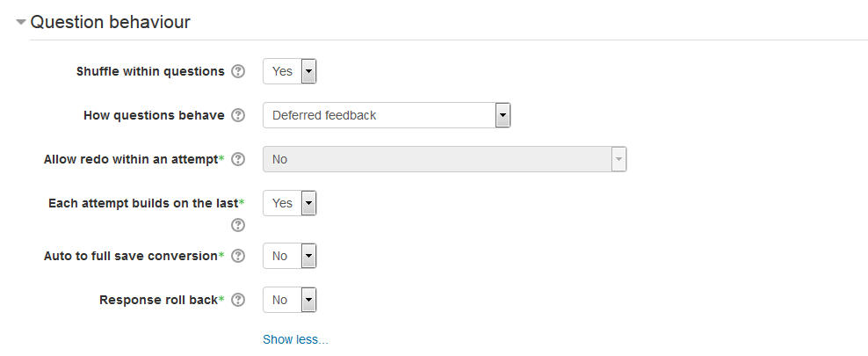Screen dimensions: 868x356
Task: Open help for Response roll back
Action: coord(238,300)
